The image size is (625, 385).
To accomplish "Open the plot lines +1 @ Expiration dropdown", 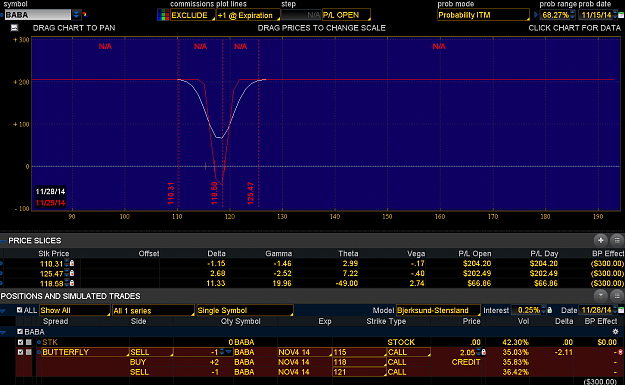I will [x=248, y=15].
